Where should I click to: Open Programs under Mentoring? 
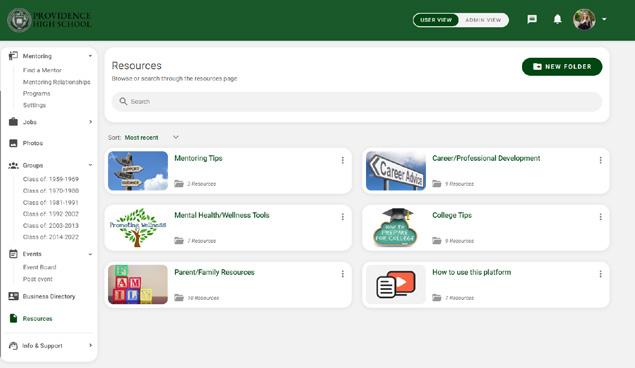[x=36, y=94]
